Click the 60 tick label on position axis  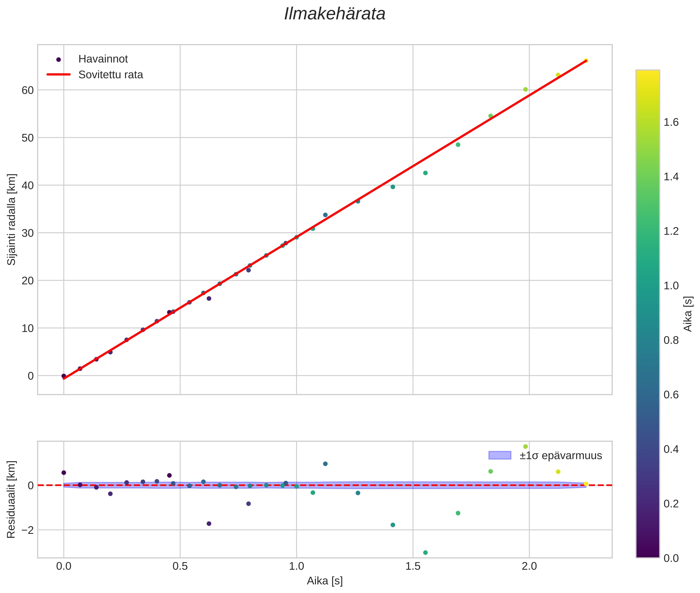click(27, 90)
